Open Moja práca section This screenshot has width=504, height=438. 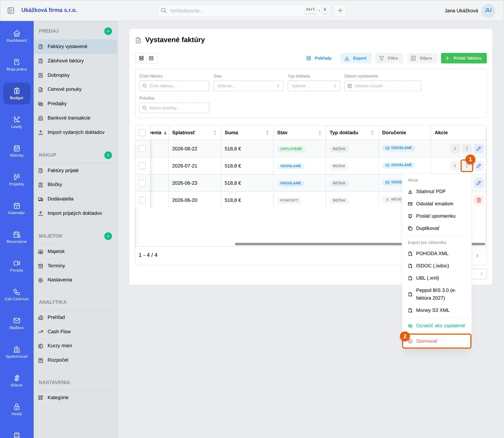tap(17, 65)
